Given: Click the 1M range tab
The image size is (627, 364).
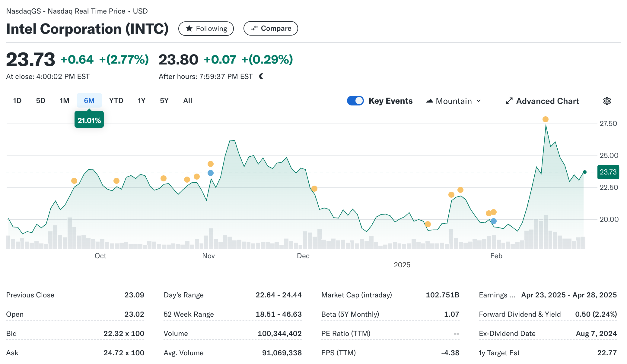Looking at the screenshot, I should [64, 101].
